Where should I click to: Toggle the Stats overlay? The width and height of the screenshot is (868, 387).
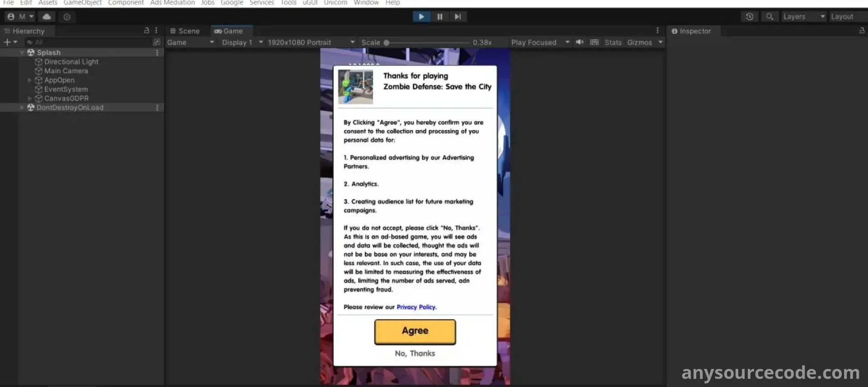click(x=613, y=42)
